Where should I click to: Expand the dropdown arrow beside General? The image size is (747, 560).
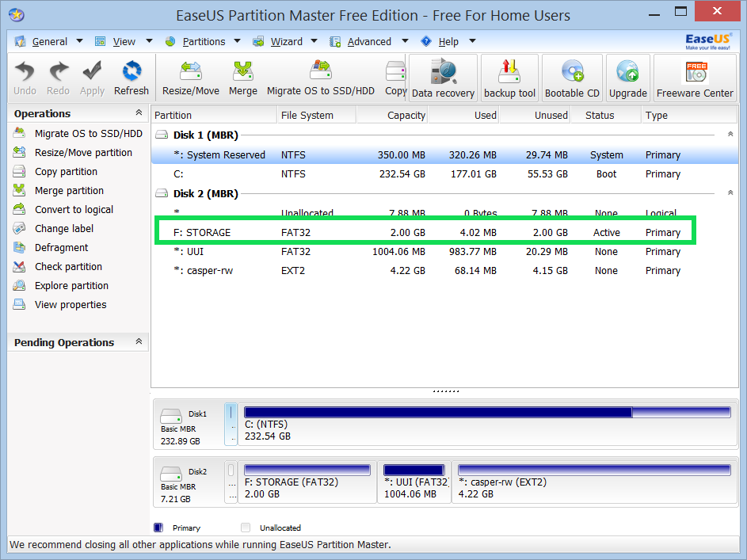pos(79,41)
